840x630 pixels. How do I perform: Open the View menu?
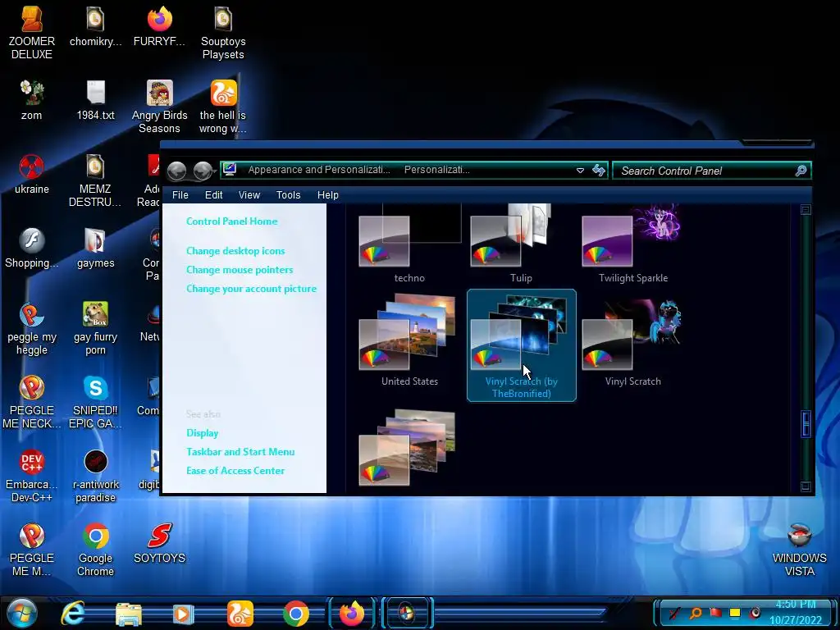(x=249, y=195)
